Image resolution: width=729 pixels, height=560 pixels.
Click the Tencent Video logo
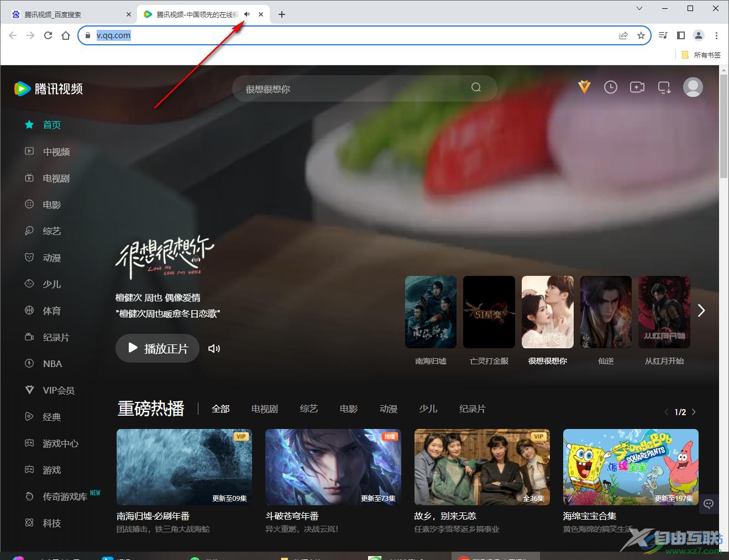[x=49, y=88]
